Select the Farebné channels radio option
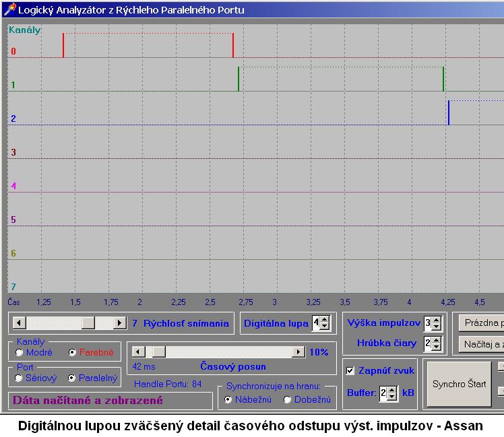Screen dimensions: 504x437 72,352
